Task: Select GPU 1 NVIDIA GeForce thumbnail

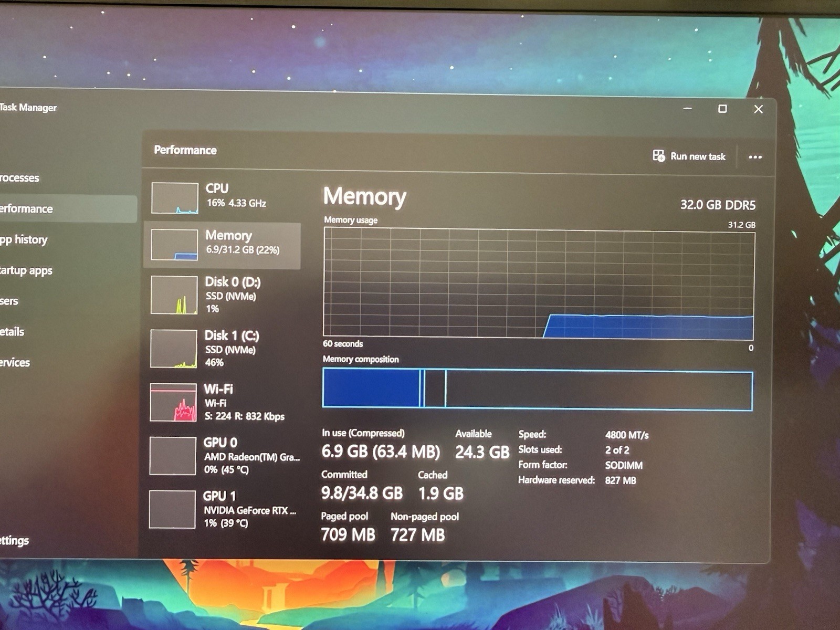Action: (x=172, y=509)
